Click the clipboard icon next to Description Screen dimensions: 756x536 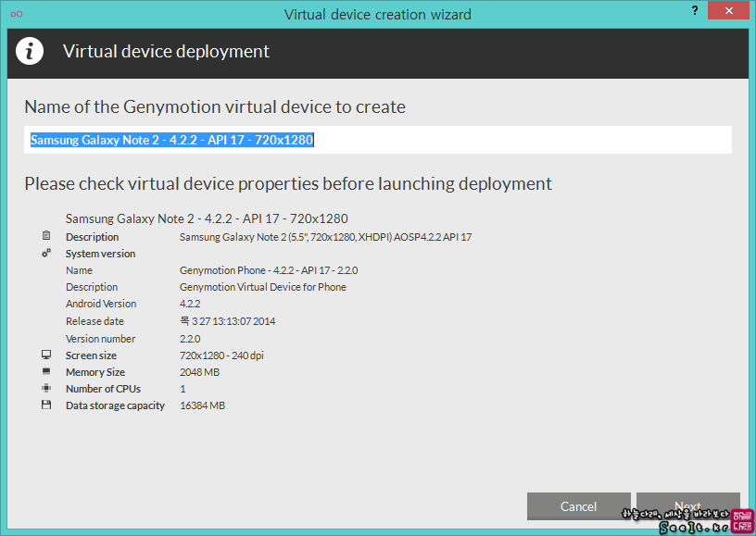(46, 235)
